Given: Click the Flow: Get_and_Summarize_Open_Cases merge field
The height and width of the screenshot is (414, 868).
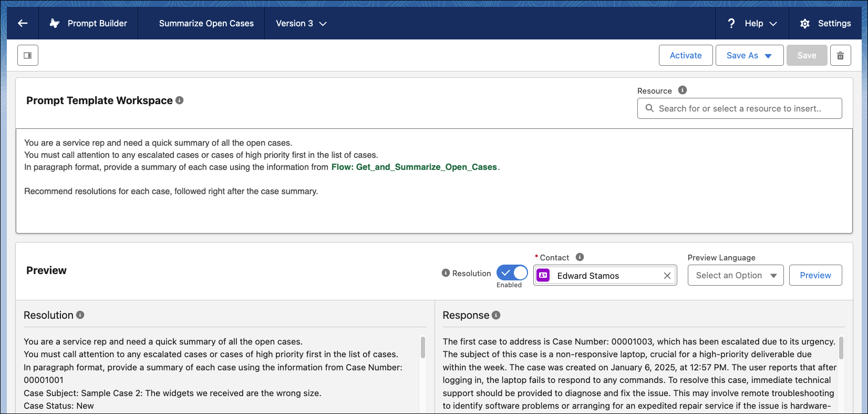Looking at the screenshot, I should [x=414, y=167].
